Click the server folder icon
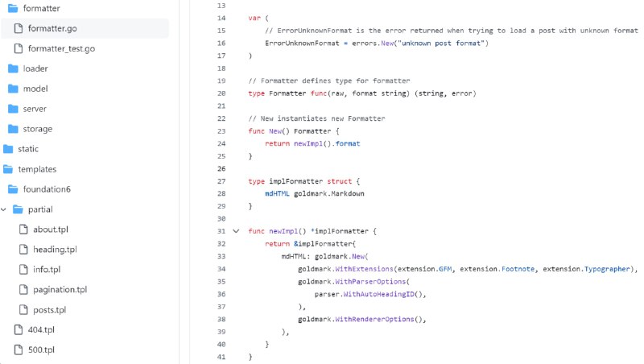The image size is (644, 364). (x=13, y=109)
